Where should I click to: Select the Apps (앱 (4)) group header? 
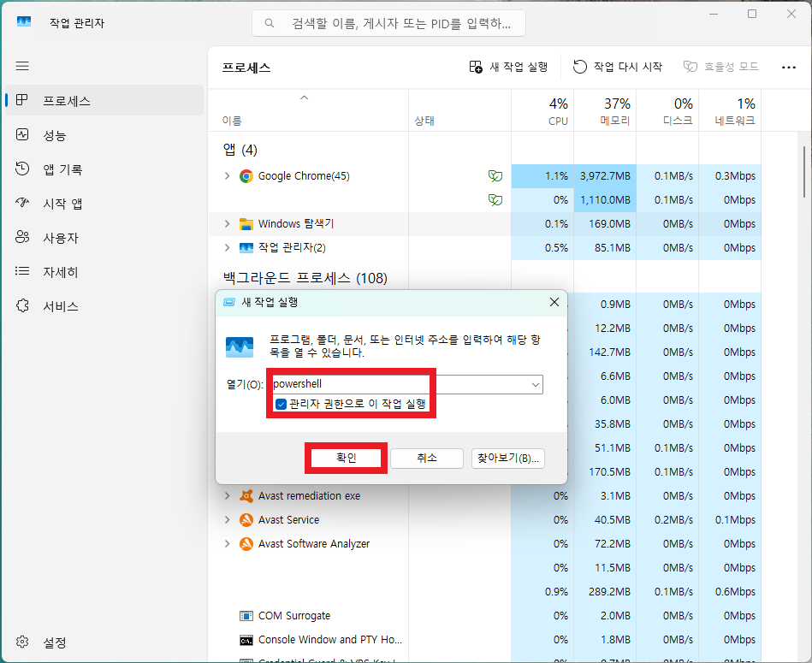point(240,150)
